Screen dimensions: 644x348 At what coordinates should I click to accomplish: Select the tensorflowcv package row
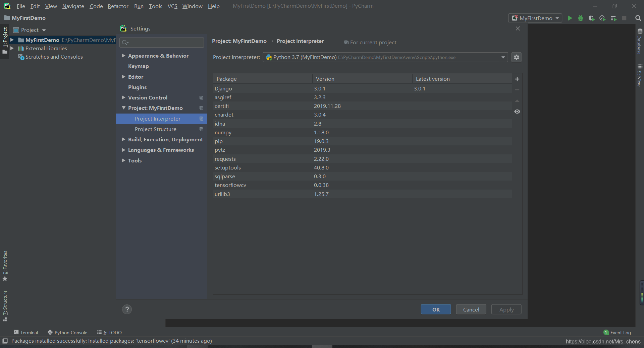tap(363, 185)
